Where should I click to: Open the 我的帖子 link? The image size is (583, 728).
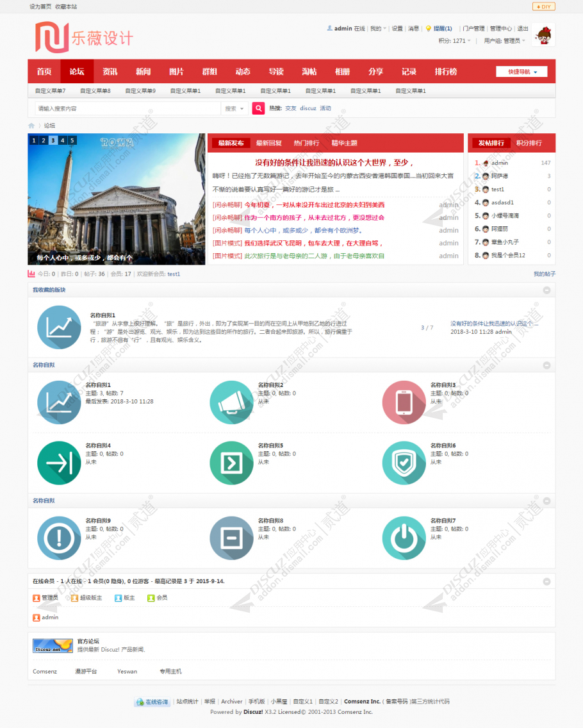544,274
